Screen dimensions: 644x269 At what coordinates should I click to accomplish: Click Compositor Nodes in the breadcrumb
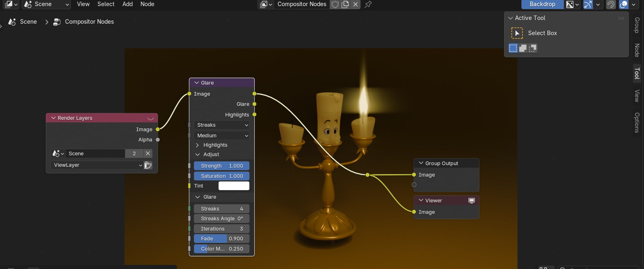coord(89,22)
